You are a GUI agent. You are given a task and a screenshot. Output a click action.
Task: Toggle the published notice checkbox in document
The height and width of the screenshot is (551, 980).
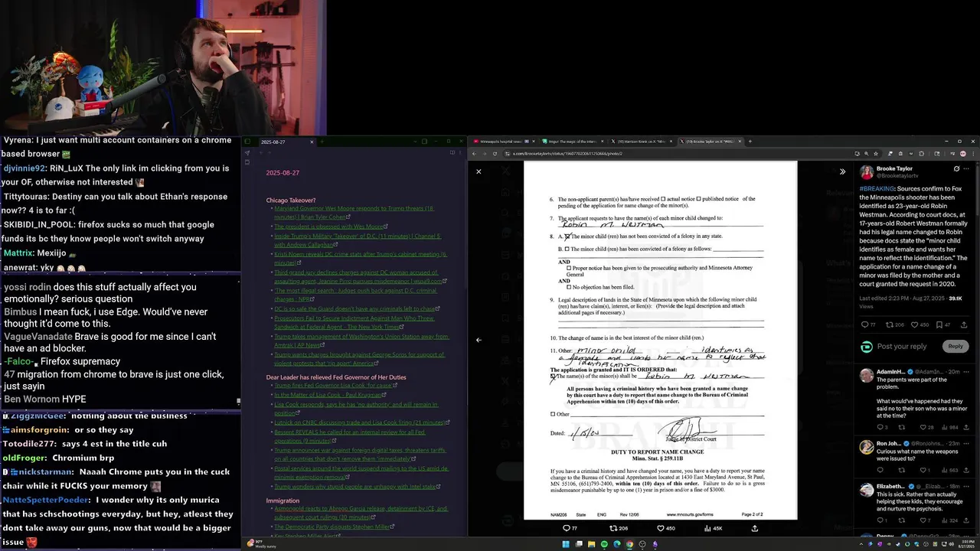698,199
